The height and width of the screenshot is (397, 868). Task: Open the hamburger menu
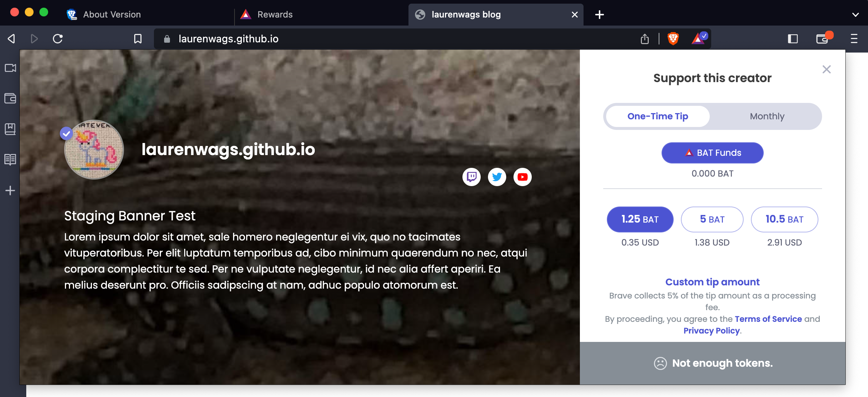point(854,38)
